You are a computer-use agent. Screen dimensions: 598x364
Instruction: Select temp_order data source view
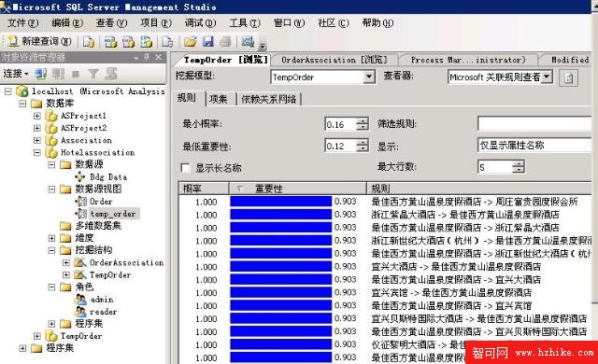click(113, 214)
